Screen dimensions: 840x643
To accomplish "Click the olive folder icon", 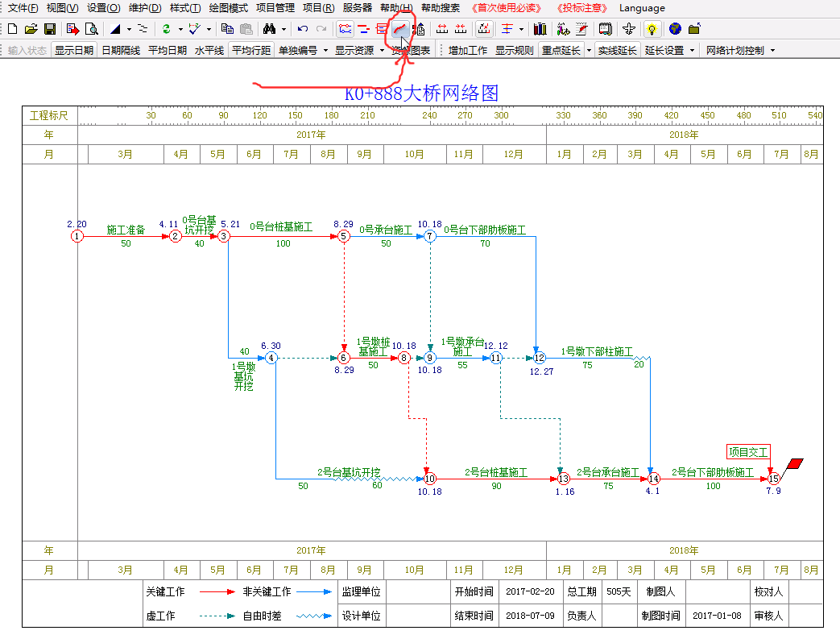I will coord(694,29).
